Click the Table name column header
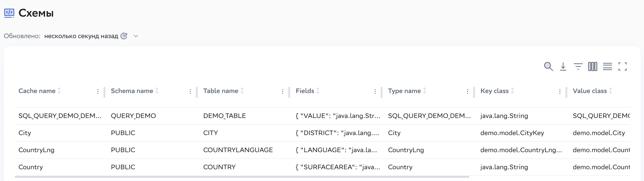This screenshot has height=181, width=644. (221, 91)
